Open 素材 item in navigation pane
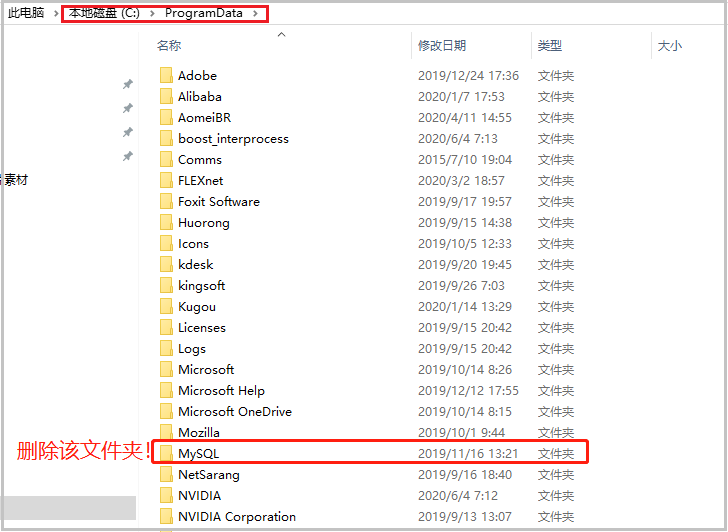728x532 pixels. [15, 180]
